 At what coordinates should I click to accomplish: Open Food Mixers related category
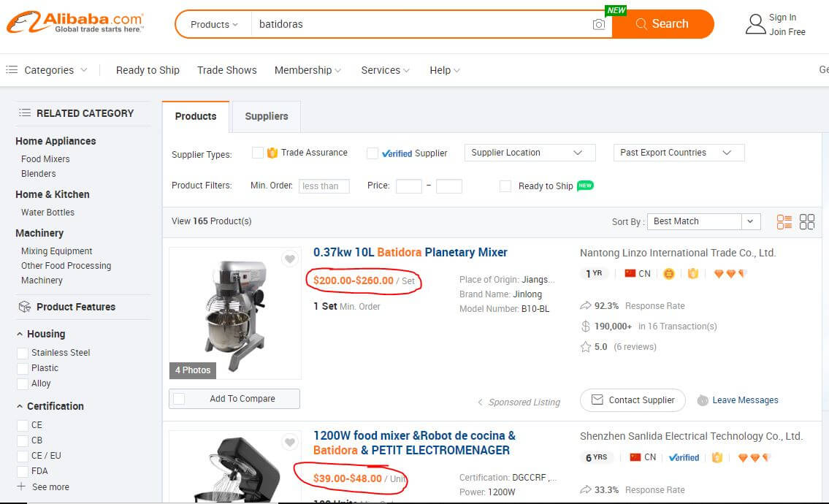[x=45, y=159]
